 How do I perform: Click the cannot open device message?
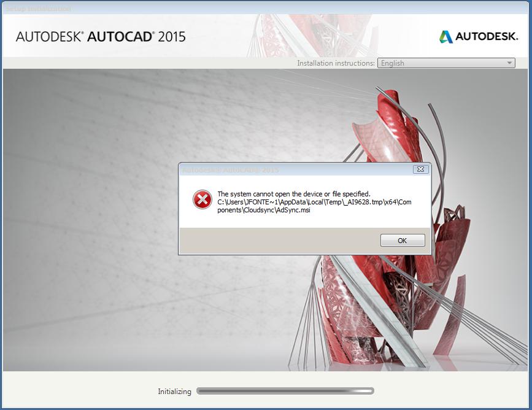[294, 194]
